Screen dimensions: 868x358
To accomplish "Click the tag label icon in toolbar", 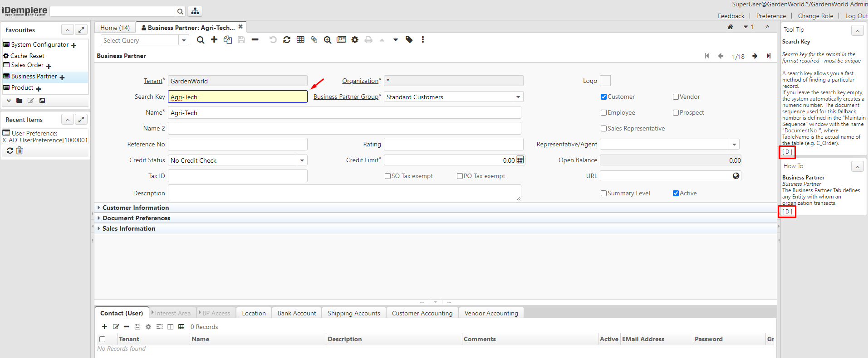I will [x=409, y=40].
